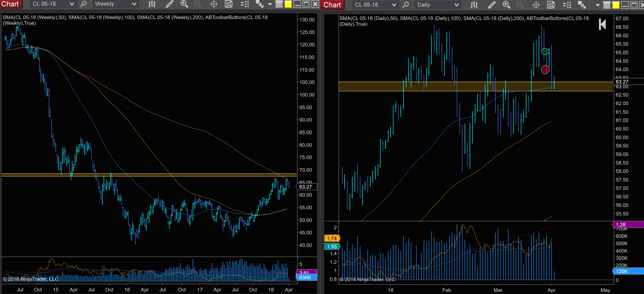
Task: Click the gray link swatch in Weekly chart
Action: (x=279, y=4)
